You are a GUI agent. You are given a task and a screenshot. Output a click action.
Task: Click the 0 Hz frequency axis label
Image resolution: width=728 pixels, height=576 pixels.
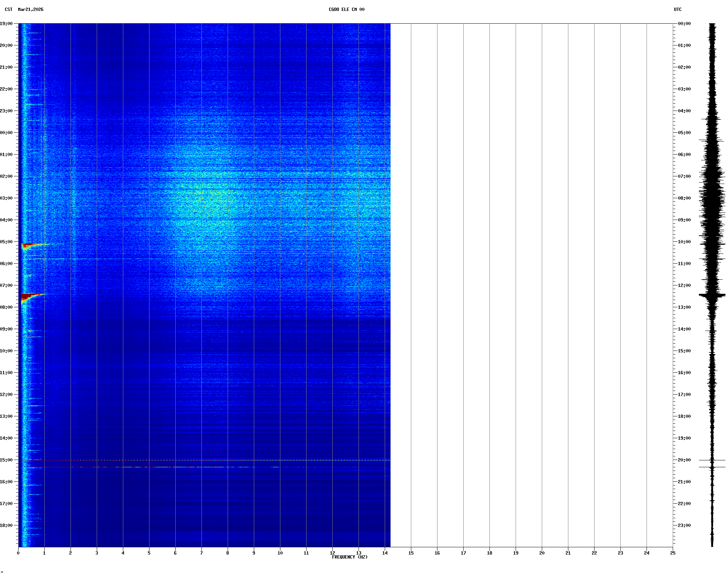click(18, 553)
